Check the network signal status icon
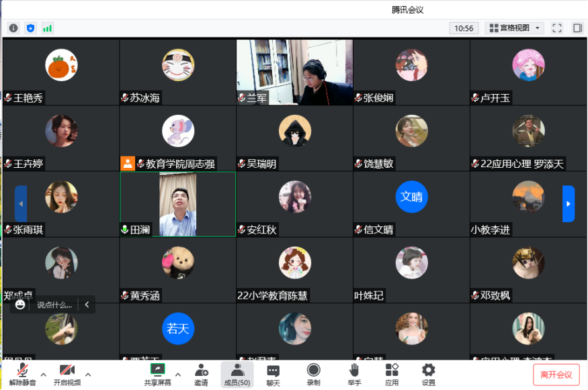 (47, 28)
